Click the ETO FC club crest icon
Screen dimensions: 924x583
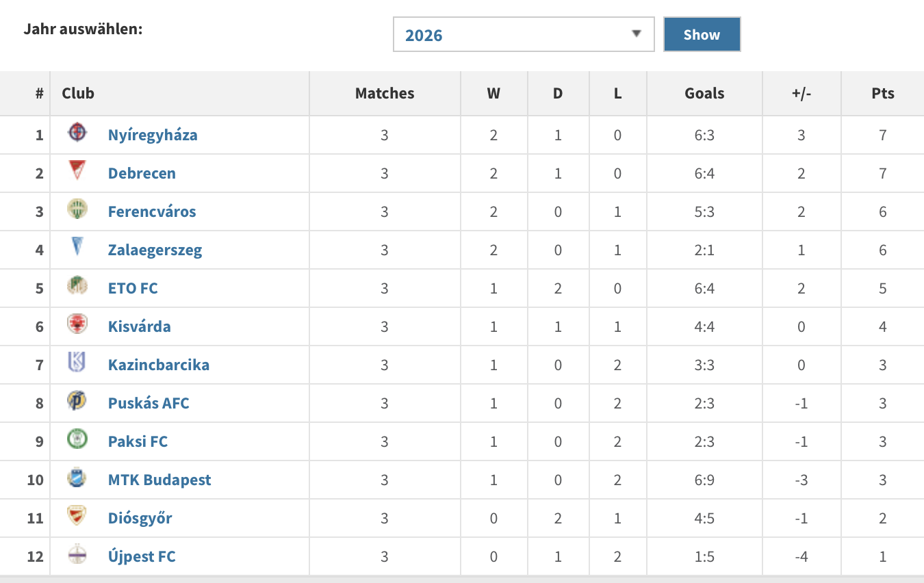(x=77, y=285)
